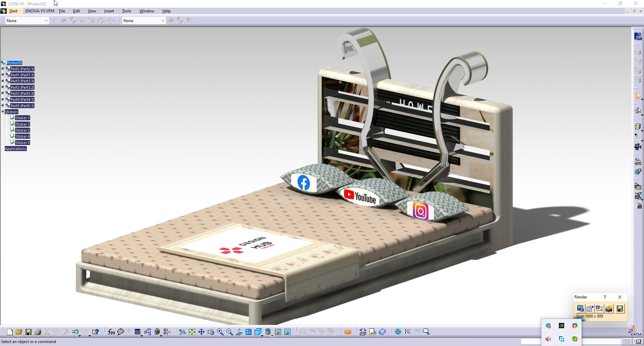Zoom In on the model

[x=220, y=332]
